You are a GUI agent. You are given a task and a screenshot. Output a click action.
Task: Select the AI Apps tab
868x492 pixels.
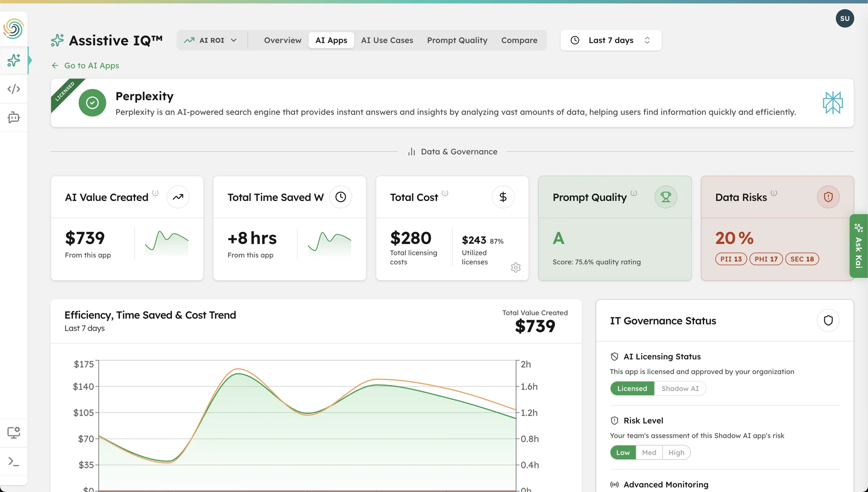pos(331,40)
